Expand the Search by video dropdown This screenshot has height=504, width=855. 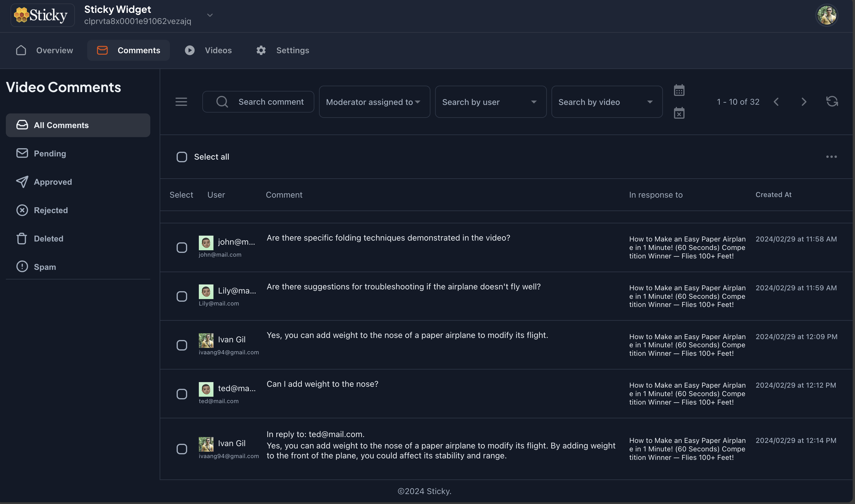(x=606, y=102)
